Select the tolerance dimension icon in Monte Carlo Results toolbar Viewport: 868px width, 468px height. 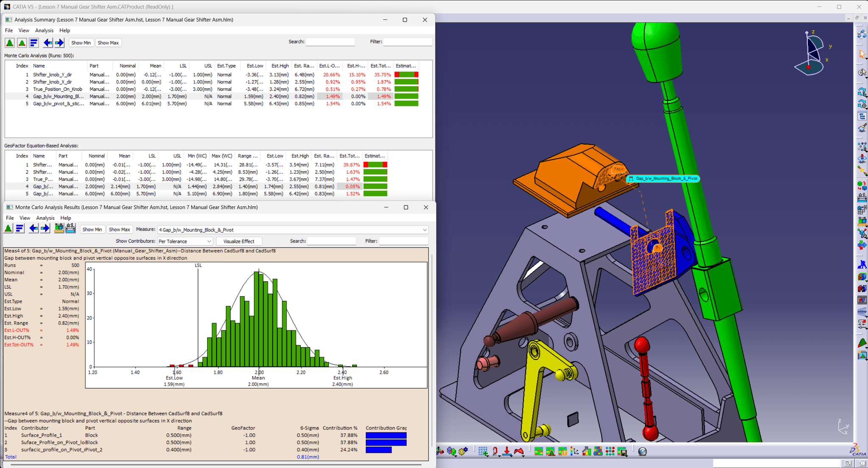click(70, 229)
